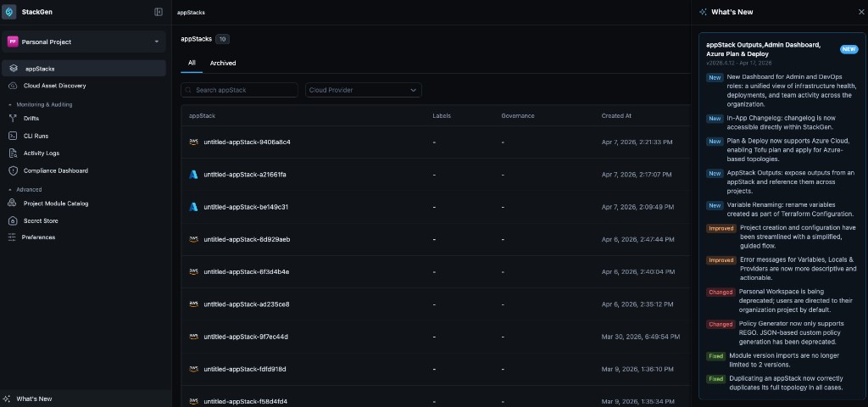Open untitled-appStack-f58d4fd4

[x=245, y=401]
